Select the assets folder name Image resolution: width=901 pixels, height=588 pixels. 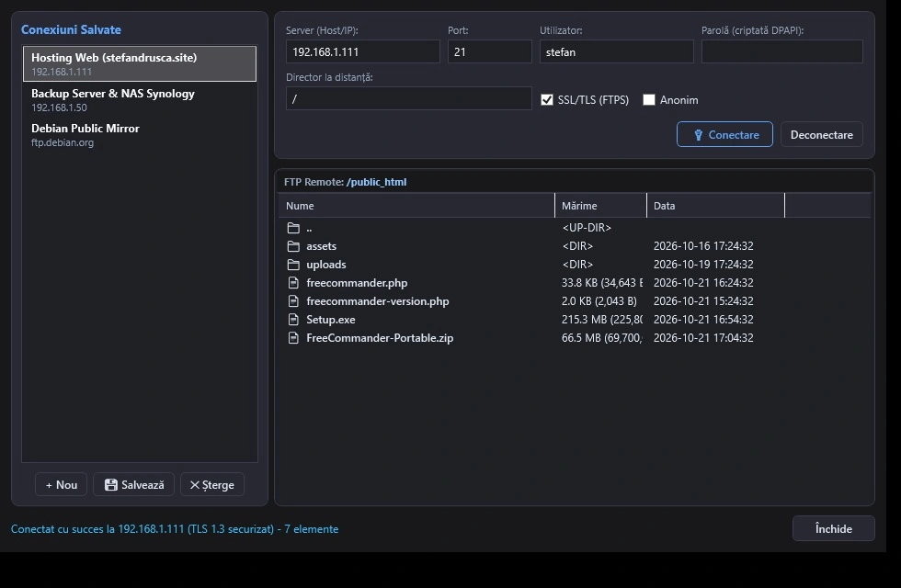pos(321,246)
